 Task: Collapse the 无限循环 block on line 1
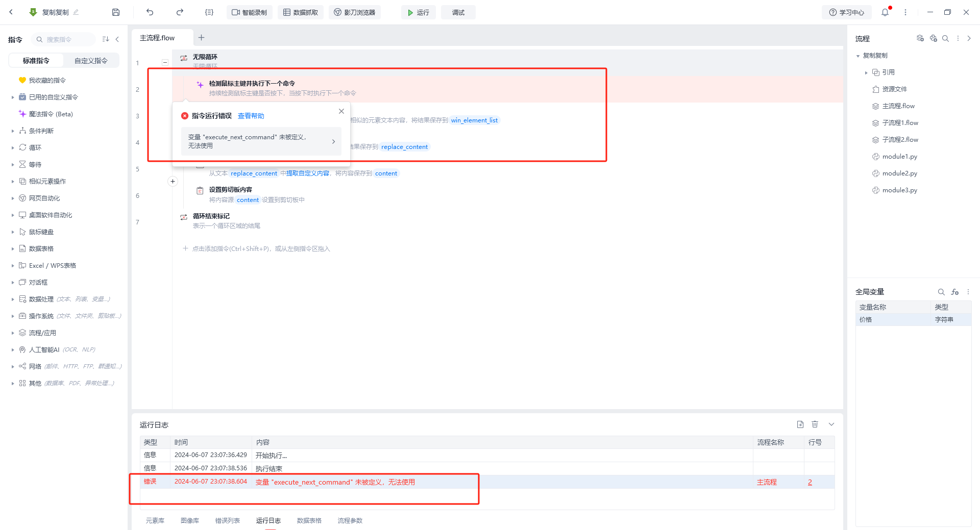tap(165, 62)
